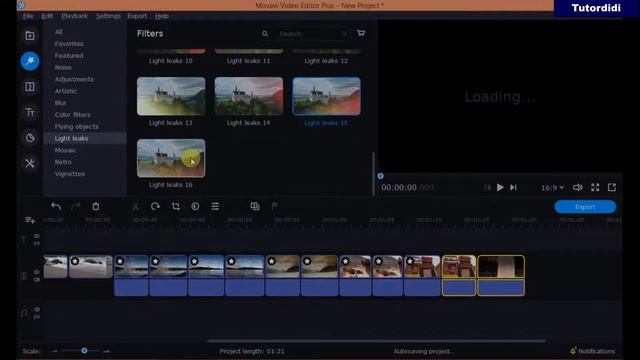Open the Settings menu

(x=108, y=16)
